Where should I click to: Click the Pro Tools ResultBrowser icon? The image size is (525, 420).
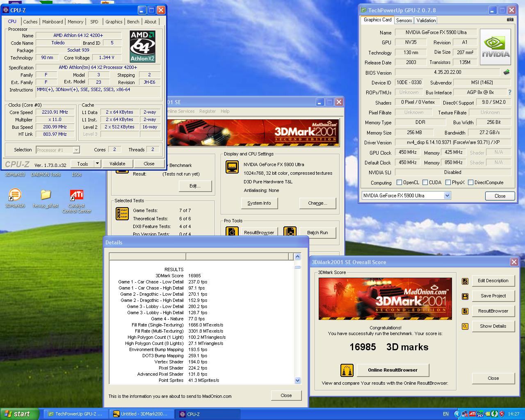232,232
